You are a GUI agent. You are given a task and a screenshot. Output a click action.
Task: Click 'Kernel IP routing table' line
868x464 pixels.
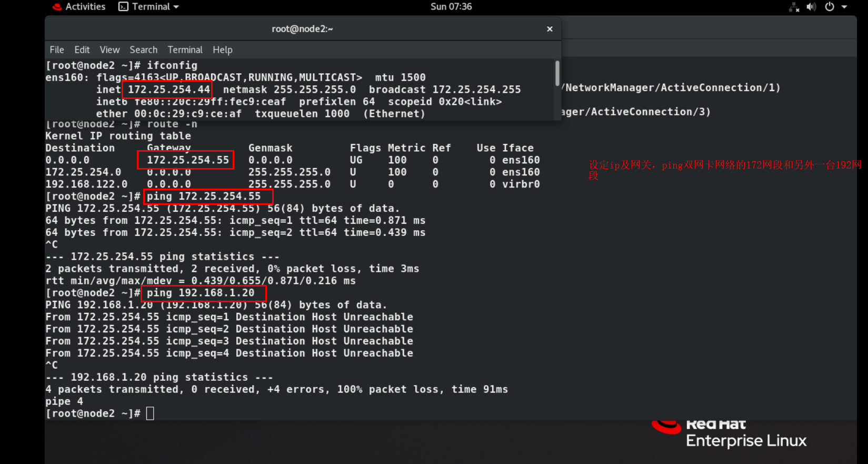[x=118, y=136]
